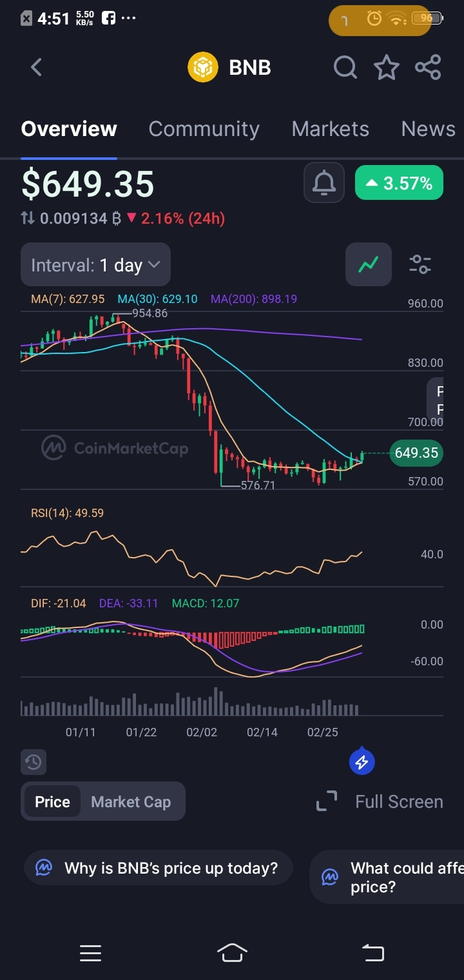The width and height of the screenshot is (464, 980).
Task: Go back with the top-left arrow
Action: coord(36,67)
